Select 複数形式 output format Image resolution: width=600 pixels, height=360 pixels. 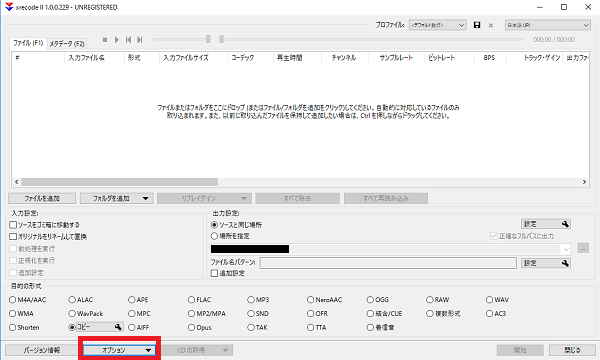[x=430, y=314]
